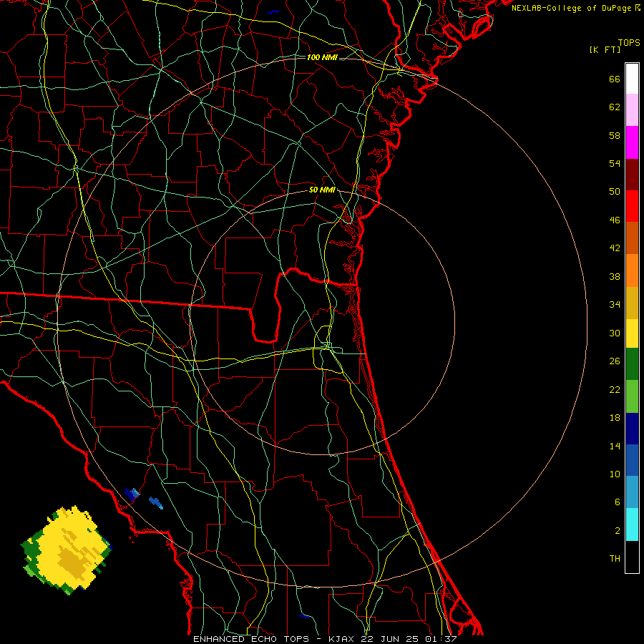Click the 58 legend value
This screenshot has width=644, height=644.
click(615, 135)
